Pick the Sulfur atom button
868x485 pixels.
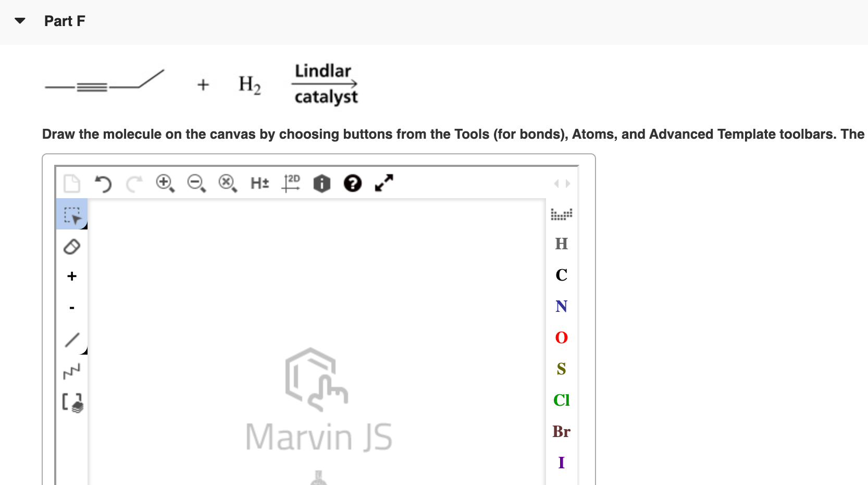tap(561, 369)
